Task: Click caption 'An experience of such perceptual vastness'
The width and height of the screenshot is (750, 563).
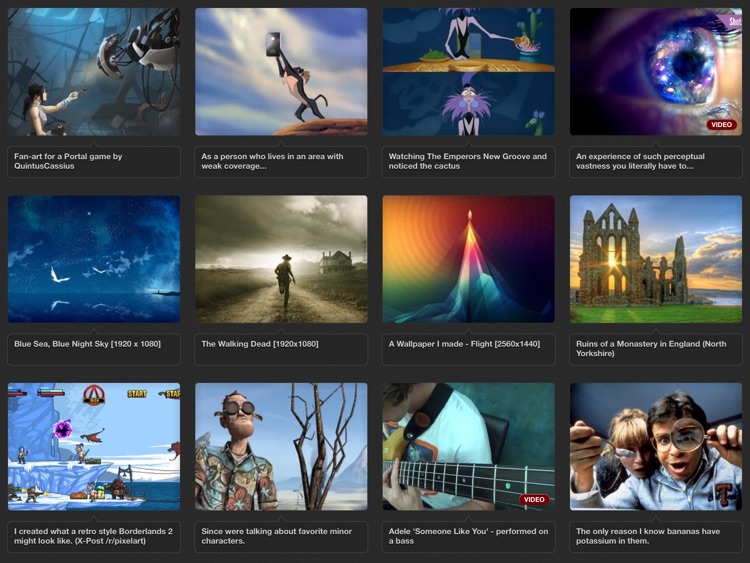Action: click(640, 161)
